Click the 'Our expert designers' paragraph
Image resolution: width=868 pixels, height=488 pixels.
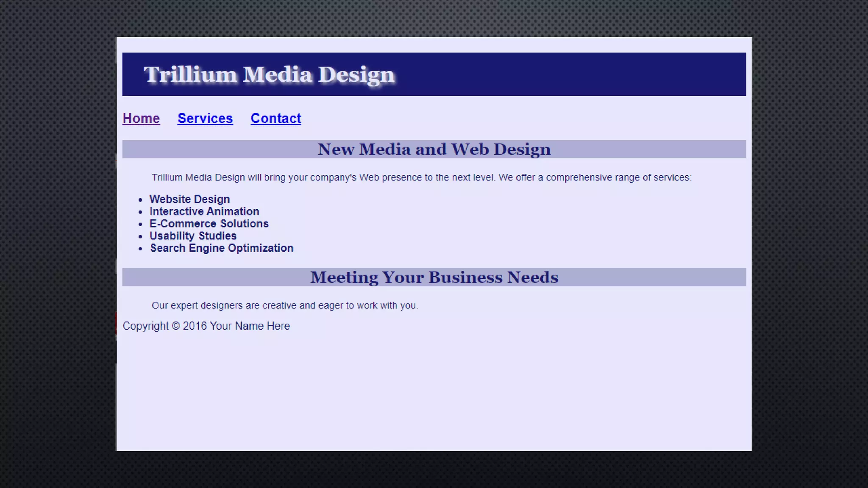pos(285,305)
